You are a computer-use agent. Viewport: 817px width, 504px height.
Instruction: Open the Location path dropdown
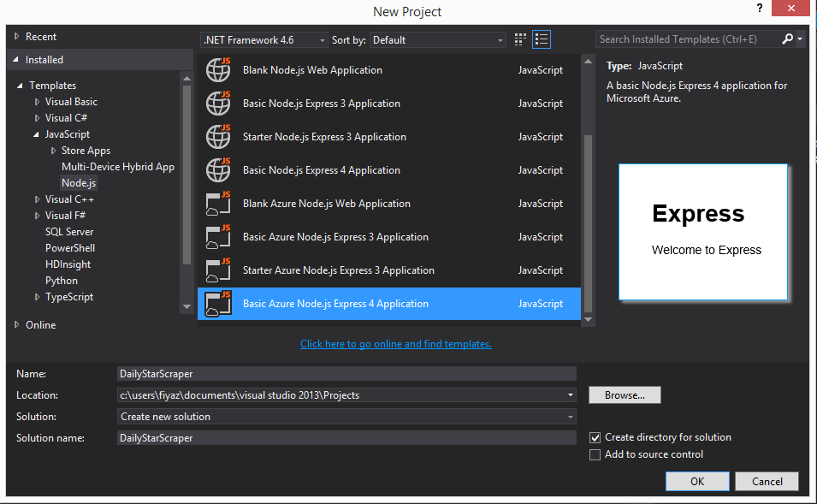click(571, 395)
